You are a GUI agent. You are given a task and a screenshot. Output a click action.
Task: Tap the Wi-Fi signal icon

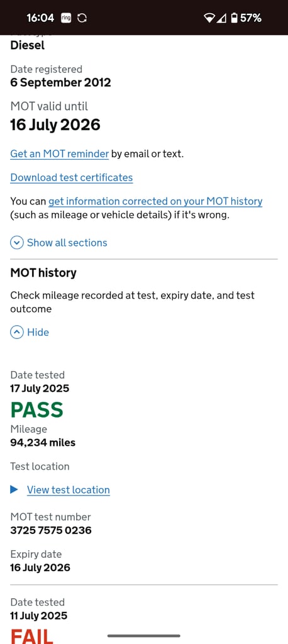(x=209, y=18)
